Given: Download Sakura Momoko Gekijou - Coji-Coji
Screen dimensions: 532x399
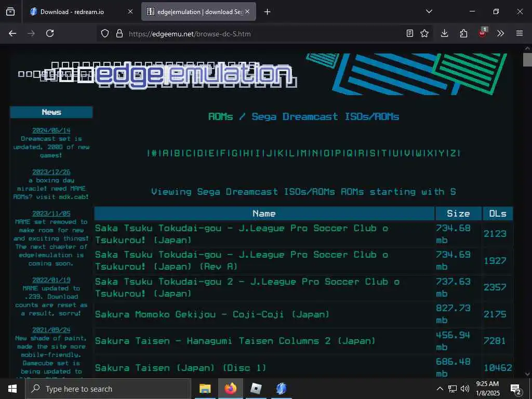Looking at the screenshot, I should pyautogui.click(x=212, y=314).
